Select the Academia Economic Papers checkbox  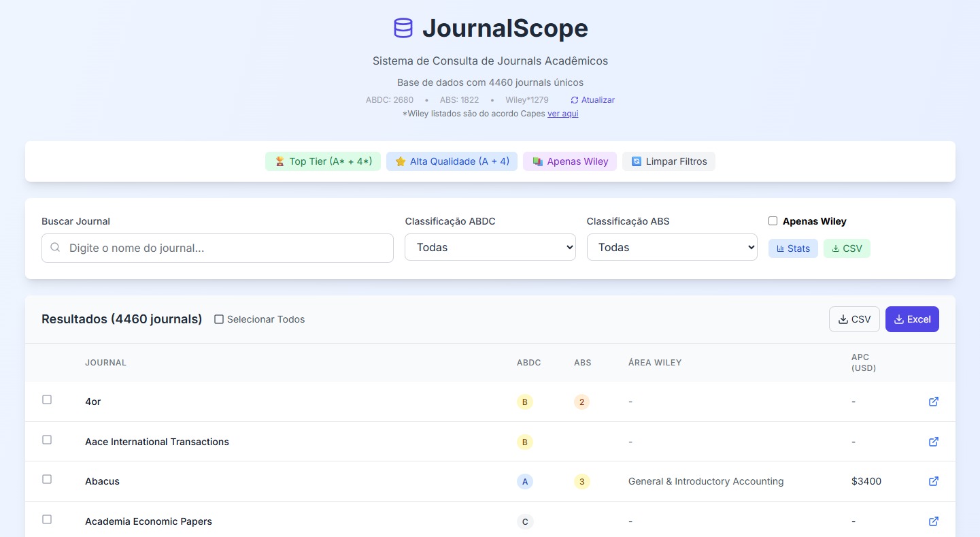pyautogui.click(x=47, y=519)
